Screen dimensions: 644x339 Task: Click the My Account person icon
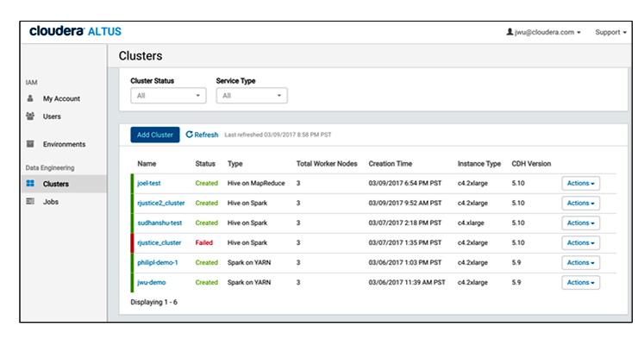pyautogui.click(x=30, y=98)
